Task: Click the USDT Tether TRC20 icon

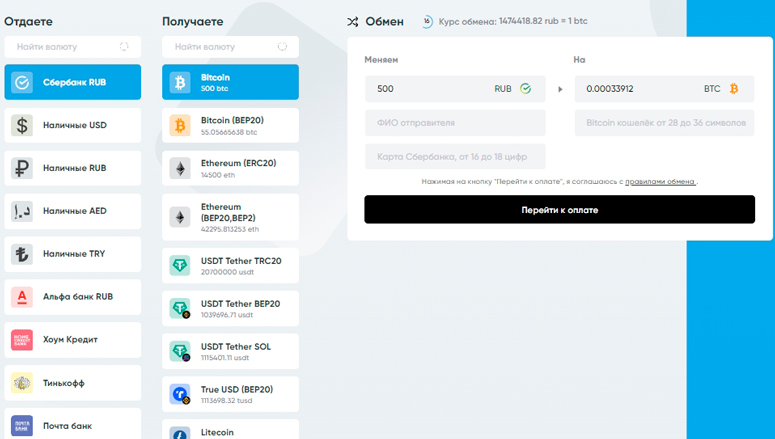Action: (x=180, y=265)
